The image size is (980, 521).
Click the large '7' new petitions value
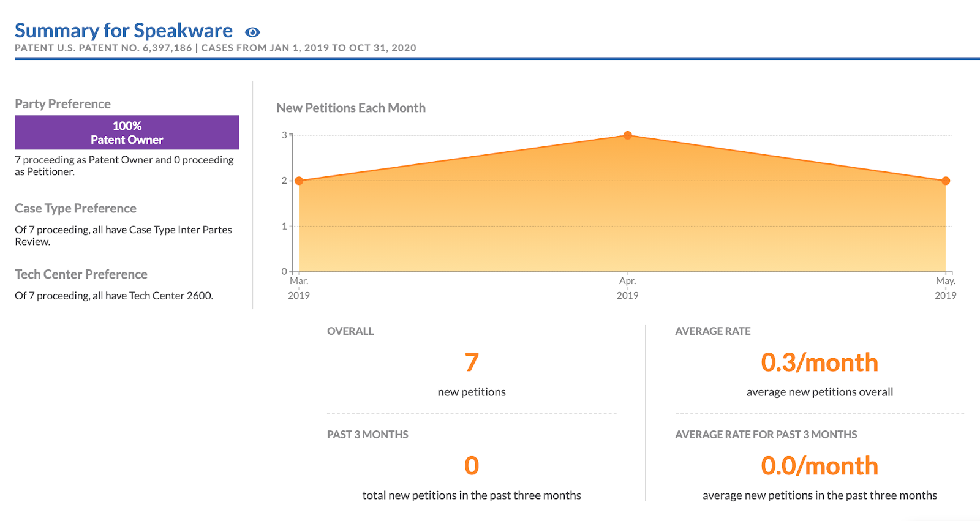coord(472,362)
